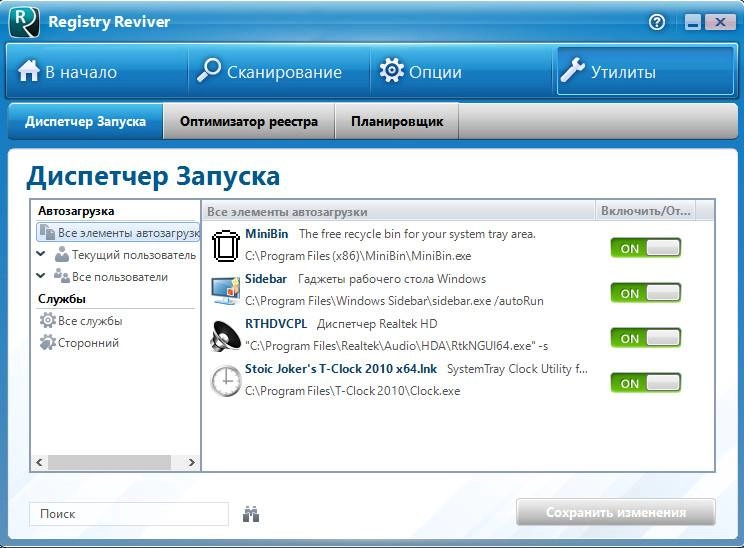Click the T-Clock 2010\Clock.exe path

353,391
